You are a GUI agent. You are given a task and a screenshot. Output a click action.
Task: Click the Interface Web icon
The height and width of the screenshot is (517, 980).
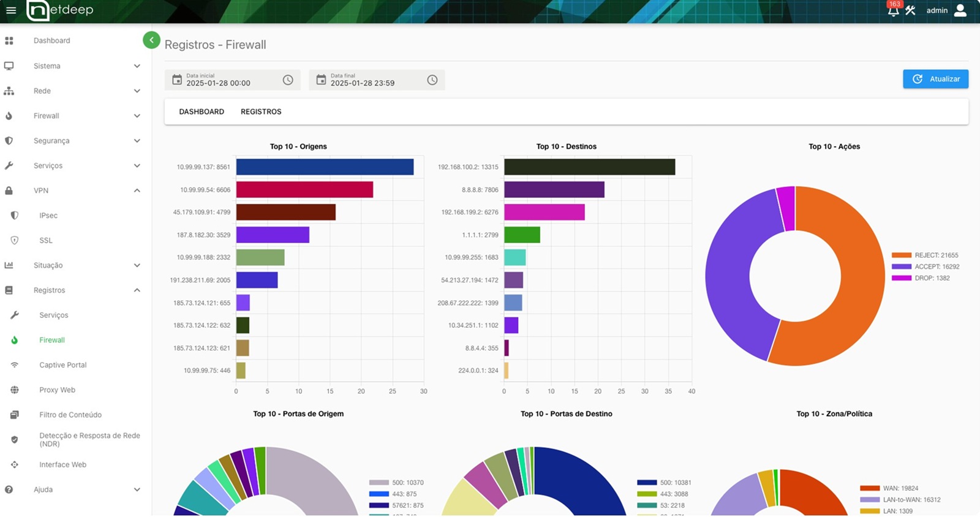15,465
